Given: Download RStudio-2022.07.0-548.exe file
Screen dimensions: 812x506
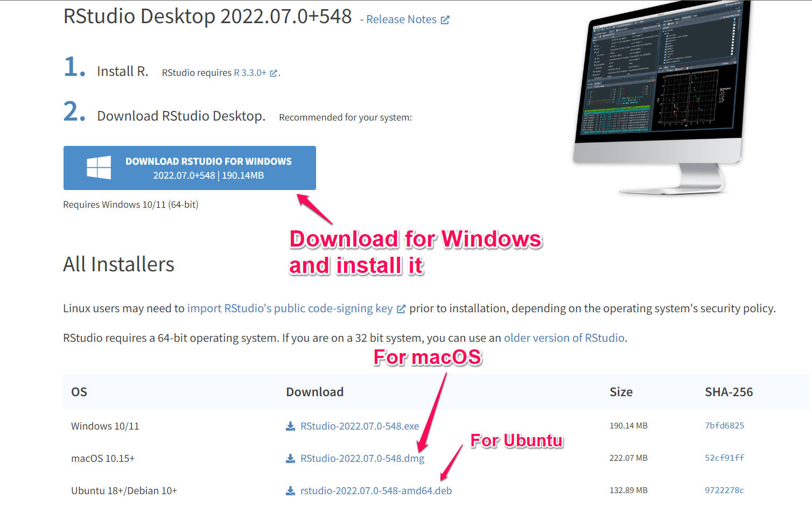Looking at the screenshot, I should pos(359,426).
